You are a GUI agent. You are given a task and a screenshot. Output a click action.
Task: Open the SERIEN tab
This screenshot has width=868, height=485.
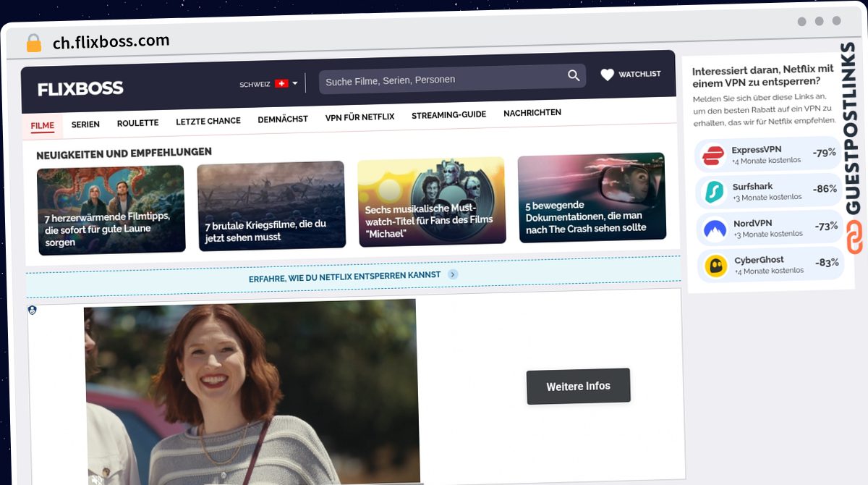tap(85, 125)
